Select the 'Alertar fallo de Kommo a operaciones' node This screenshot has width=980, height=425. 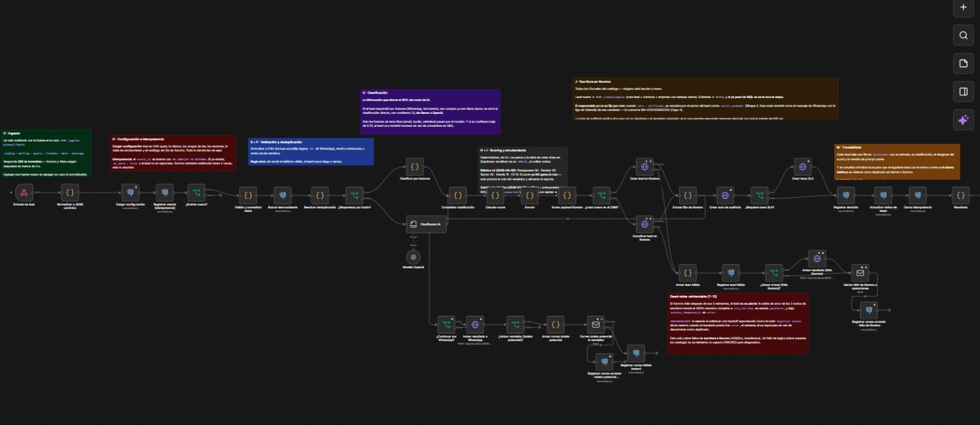(x=860, y=273)
